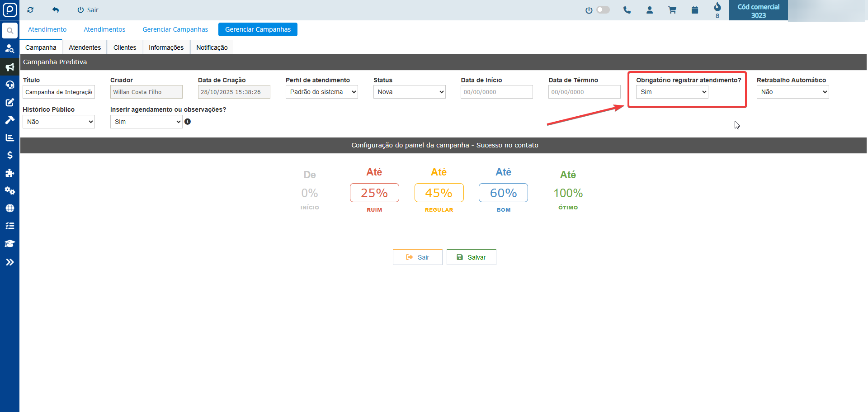Image resolution: width=868 pixels, height=412 pixels.
Task: Click the phone icon in top bar
Action: coord(627,10)
